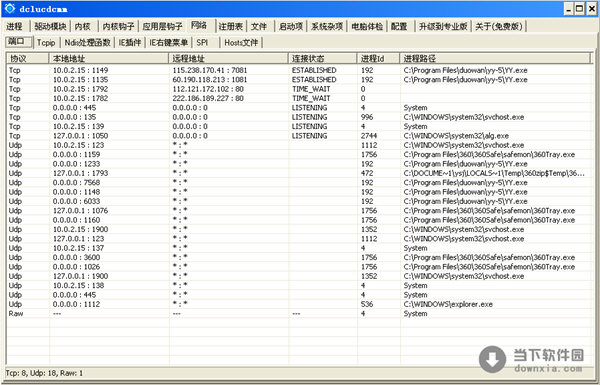Open the 系统杂项 tab

click(327, 26)
